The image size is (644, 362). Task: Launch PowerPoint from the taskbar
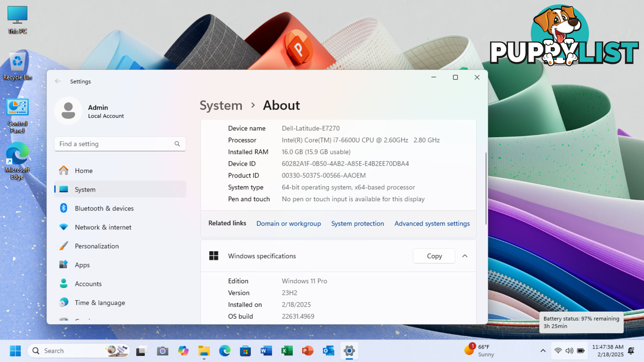pyautogui.click(x=308, y=350)
